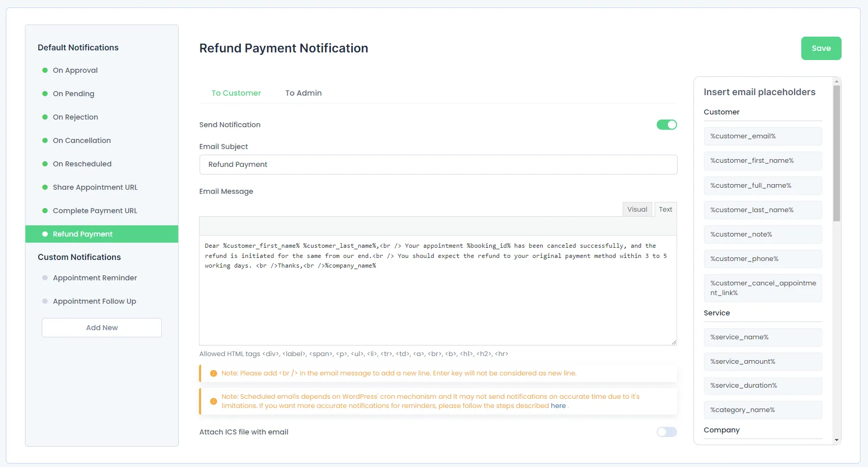This screenshot has height=467, width=868.
Task: Insert the %service_name% placeholder
Action: (762, 337)
